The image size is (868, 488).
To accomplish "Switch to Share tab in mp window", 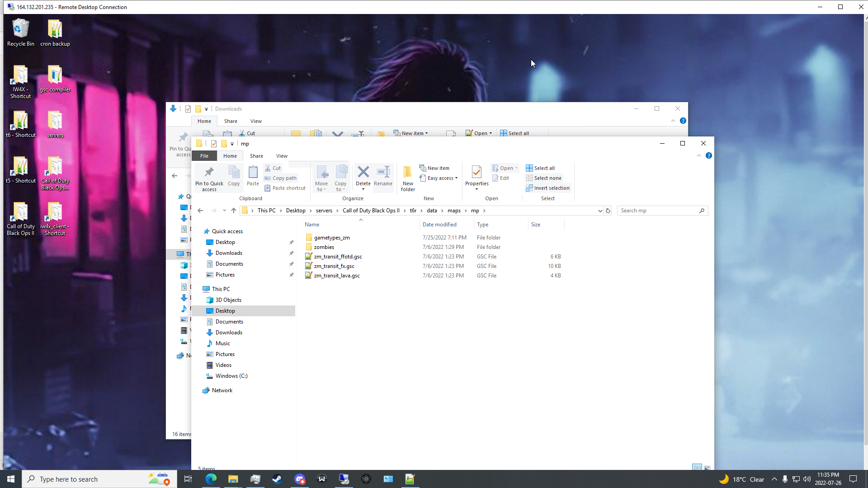I will (256, 156).
